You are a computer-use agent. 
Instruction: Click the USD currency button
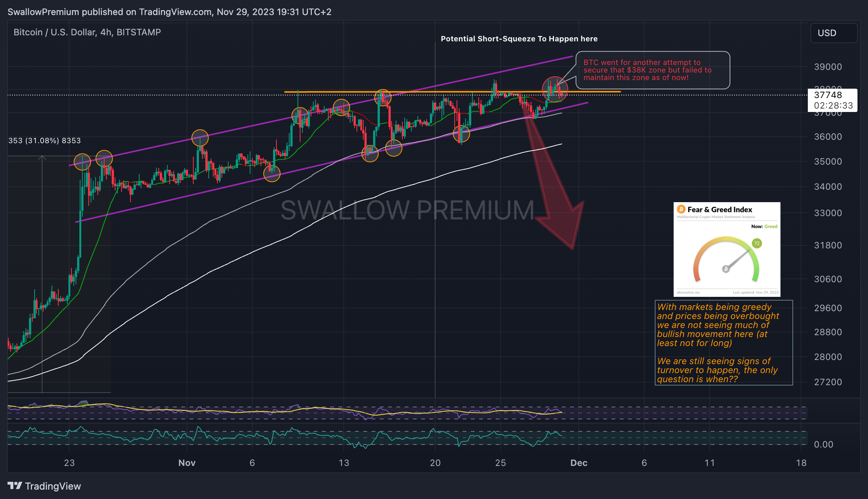pyautogui.click(x=834, y=33)
